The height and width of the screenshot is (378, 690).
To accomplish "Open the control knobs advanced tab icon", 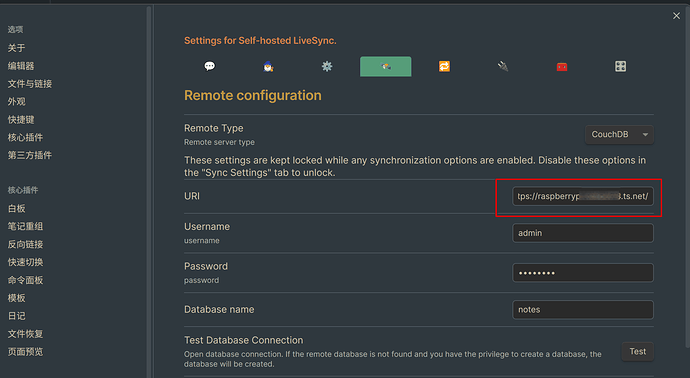I will point(620,66).
